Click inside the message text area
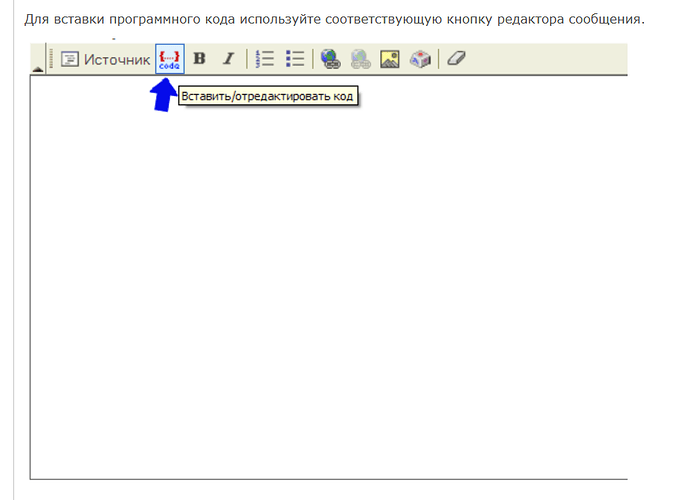This screenshot has height=500, width=680. tap(328, 278)
